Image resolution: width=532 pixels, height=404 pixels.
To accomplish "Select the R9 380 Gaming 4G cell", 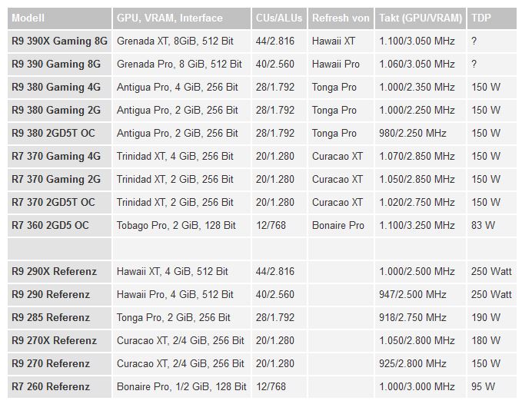I will click(60, 87).
